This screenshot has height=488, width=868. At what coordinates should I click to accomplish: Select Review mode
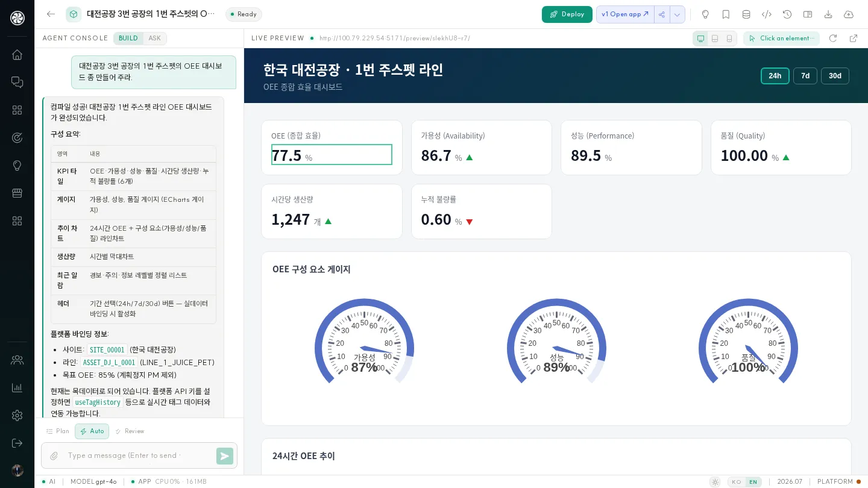coord(130,431)
